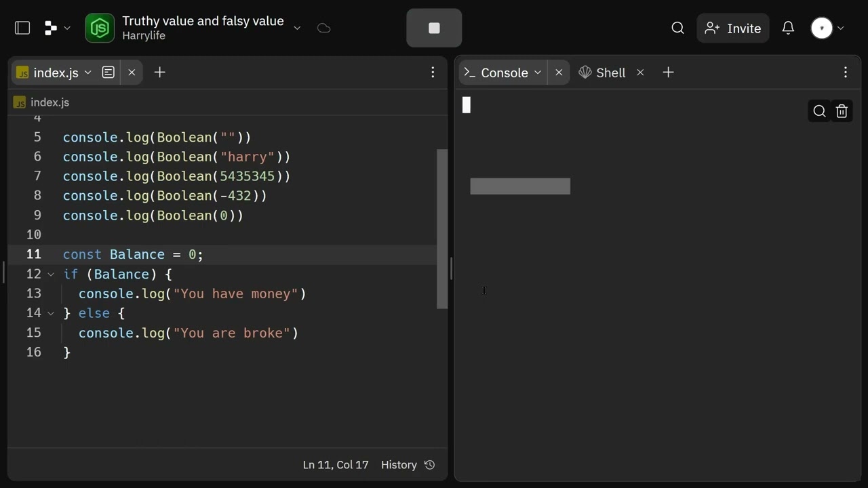This screenshot has width=868, height=488.
Task: Close the Shell tab
Action: coord(640,73)
